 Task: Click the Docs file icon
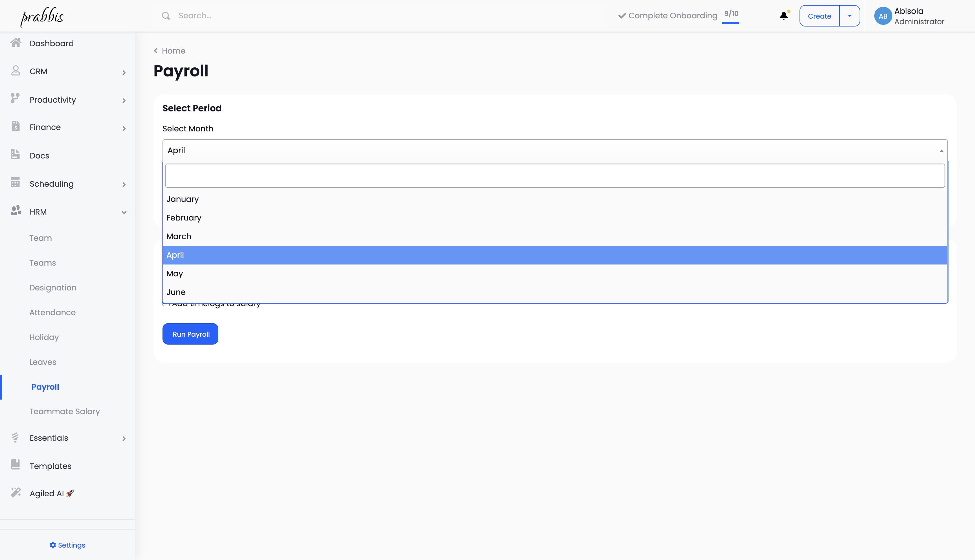click(x=15, y=154)
